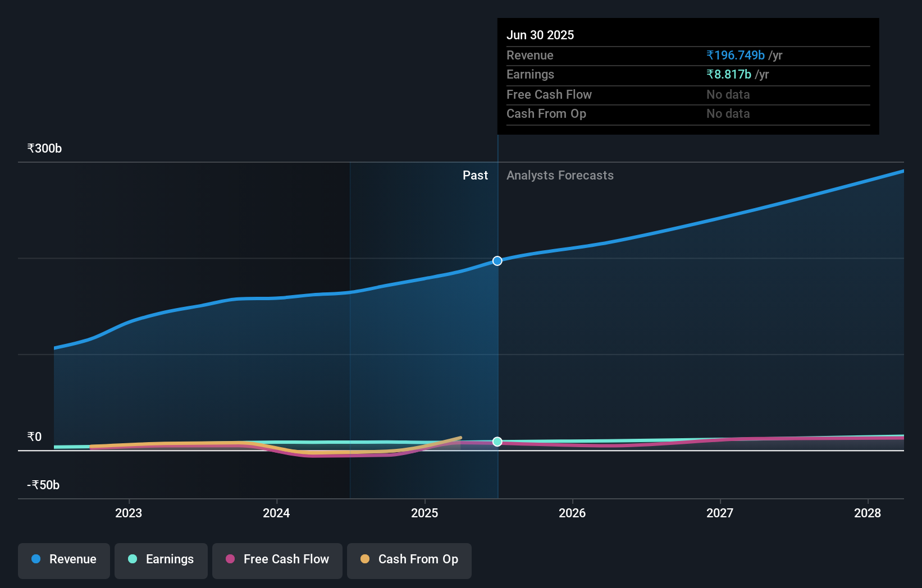Click the Earnings data point marker on teal line

coord(497,442)
